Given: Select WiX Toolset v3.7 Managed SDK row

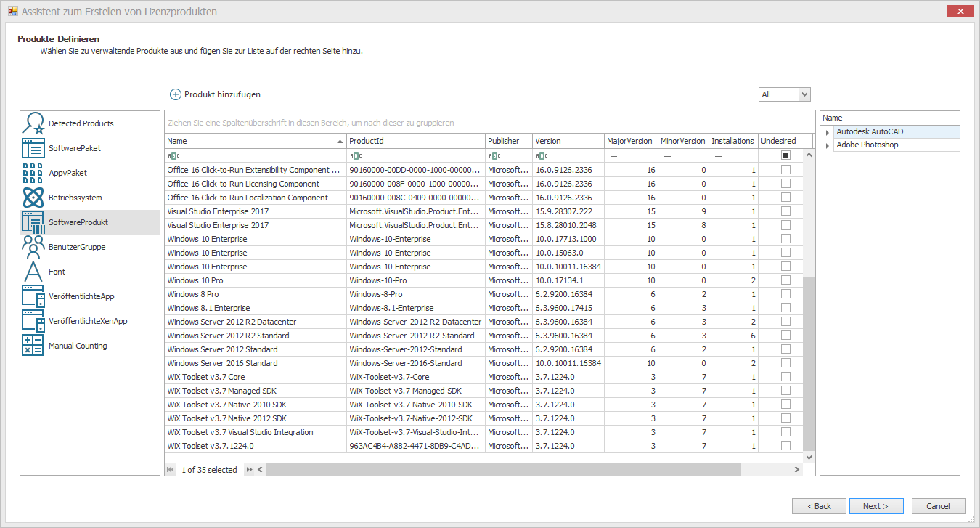Looking at the screenshot, I should coord(483,391).
